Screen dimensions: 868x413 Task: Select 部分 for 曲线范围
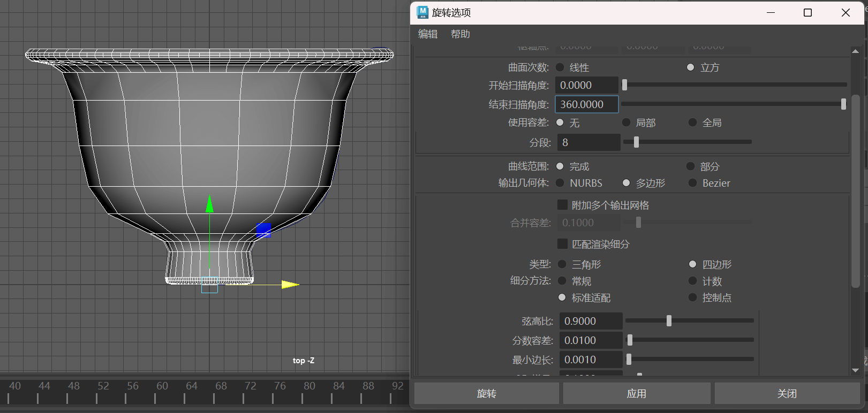[691, 166]
